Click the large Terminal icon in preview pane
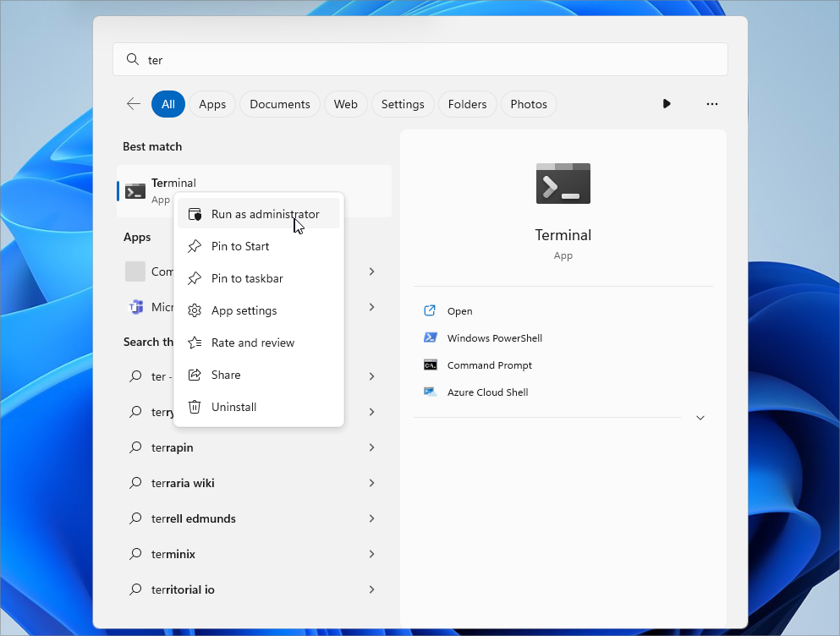The height and width of the screenshot is (636, 840). (563, 184)
